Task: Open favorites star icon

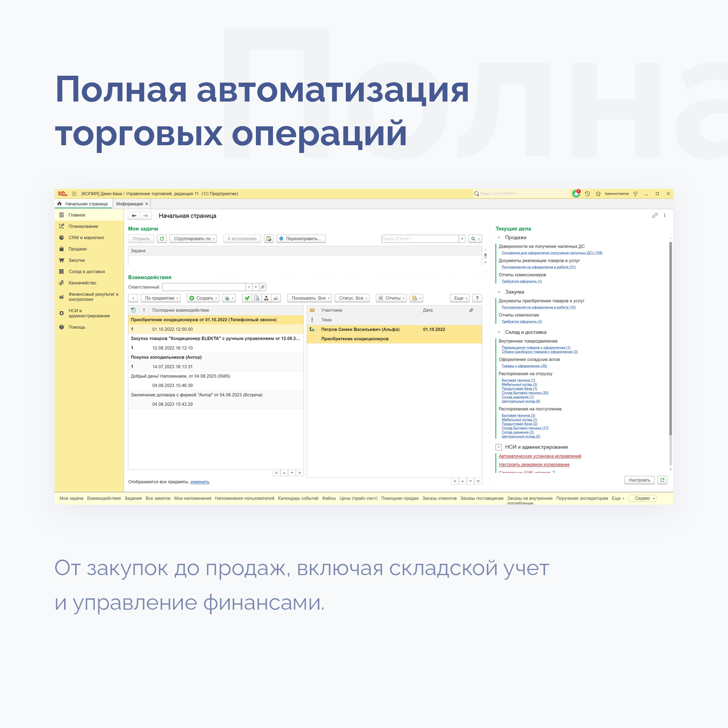Action: tap(598, 194)
